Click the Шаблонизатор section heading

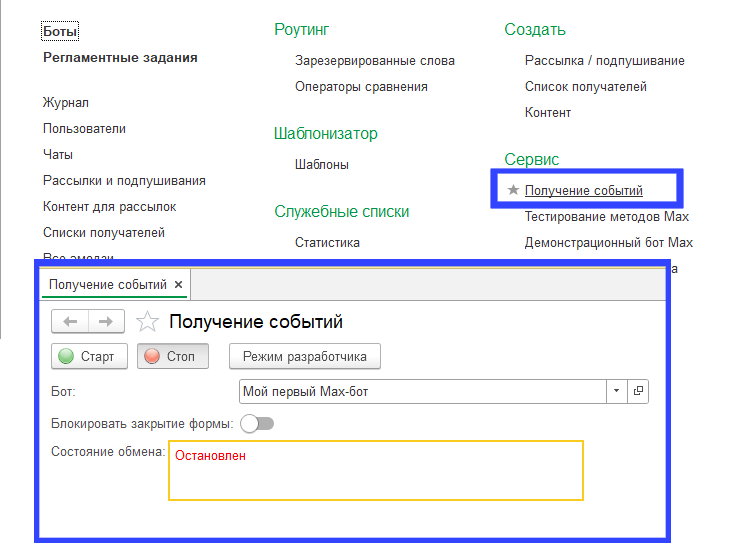(326, 134)
